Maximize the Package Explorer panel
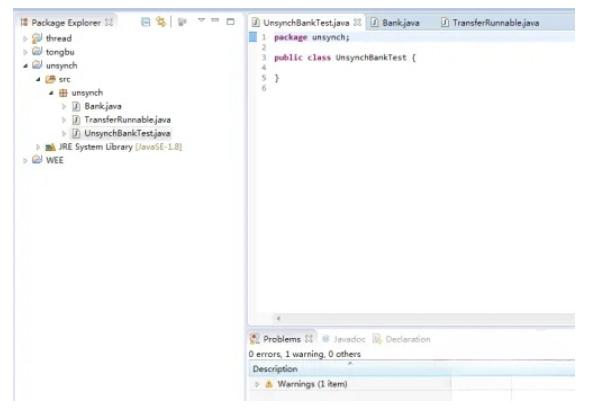The height and width of the screenshot is (409, 601). [x=229, y=19]
